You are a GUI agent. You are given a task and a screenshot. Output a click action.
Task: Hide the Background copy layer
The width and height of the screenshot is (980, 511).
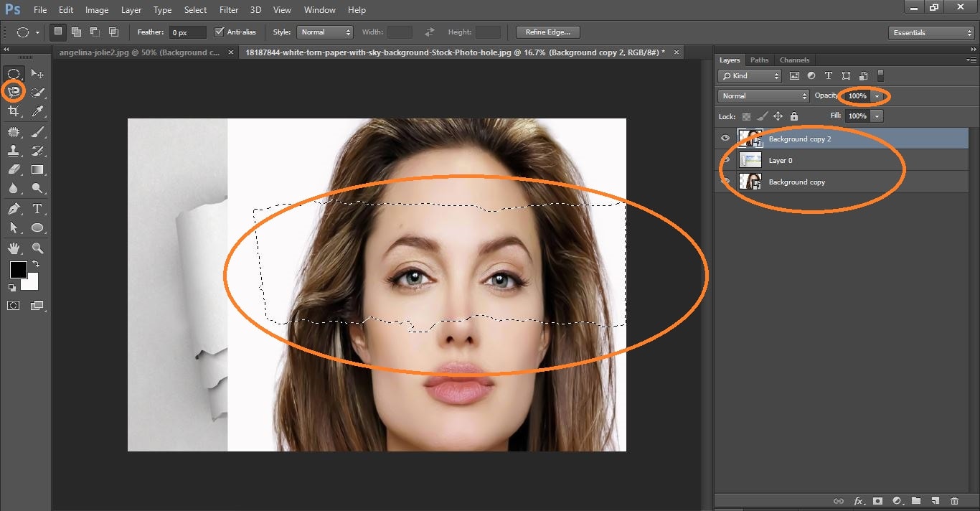(725, 182)
